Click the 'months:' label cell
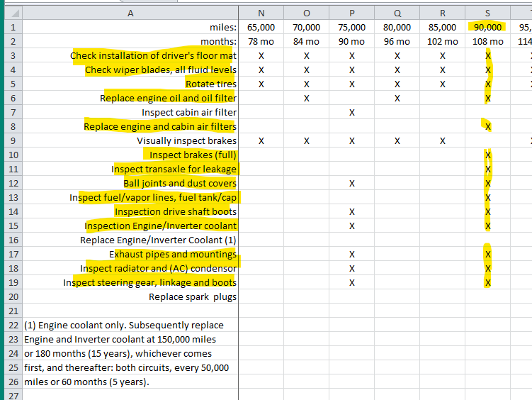The image size is (532, 400). click(x=130, y=41)
